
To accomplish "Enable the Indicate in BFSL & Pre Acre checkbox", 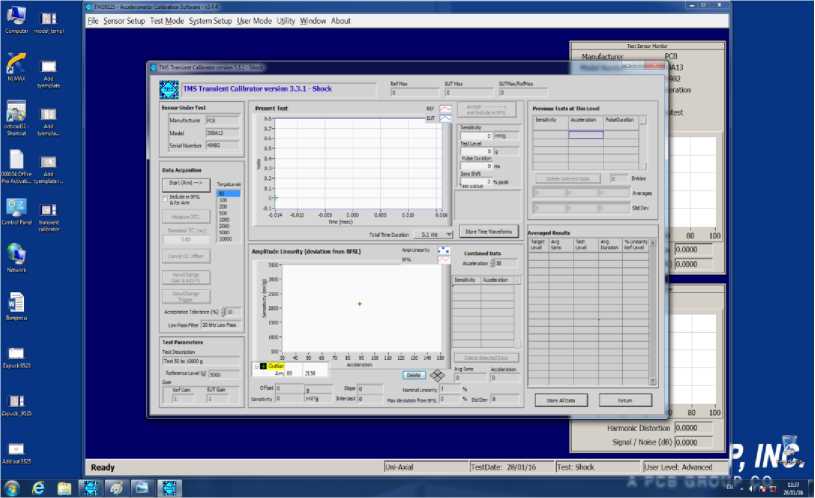I will (166, 197).
